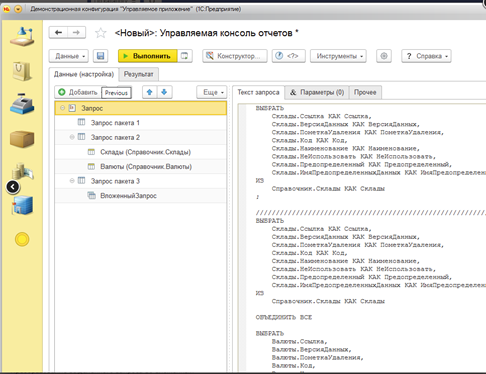The width and height of the screenshot is (486, 374).
Task: Click the back arrow navigation button
Action: pos(58,32)
